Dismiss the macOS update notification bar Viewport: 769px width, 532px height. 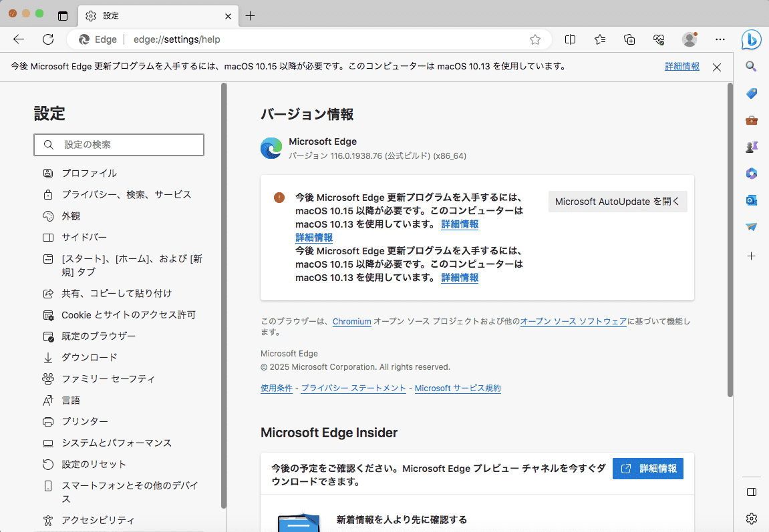point(717,67)
